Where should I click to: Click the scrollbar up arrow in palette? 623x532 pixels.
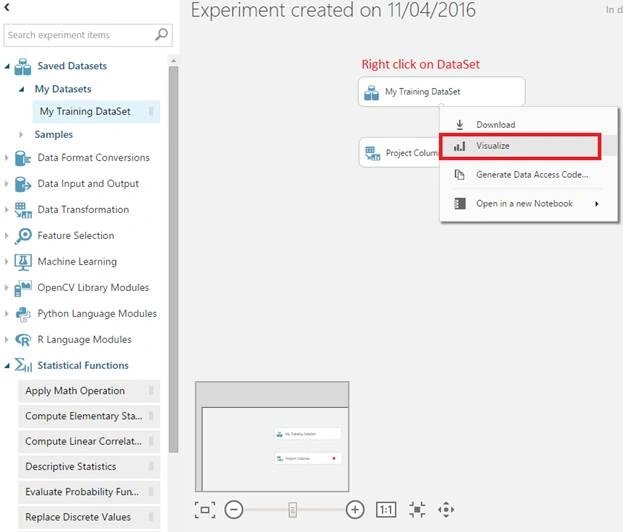[x=173, y=61]
